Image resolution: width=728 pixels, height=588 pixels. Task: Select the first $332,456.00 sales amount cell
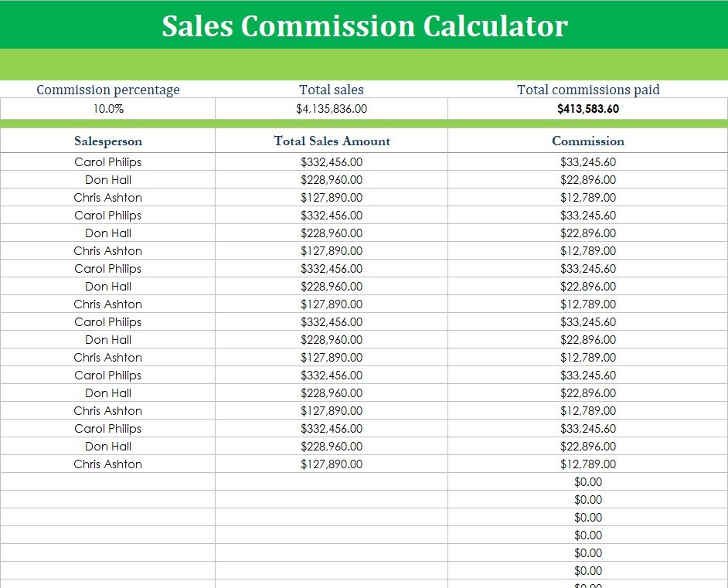pos(332,162)
